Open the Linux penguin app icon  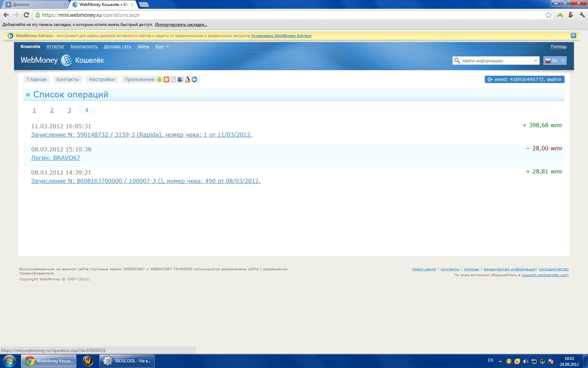tap(188, 80)
